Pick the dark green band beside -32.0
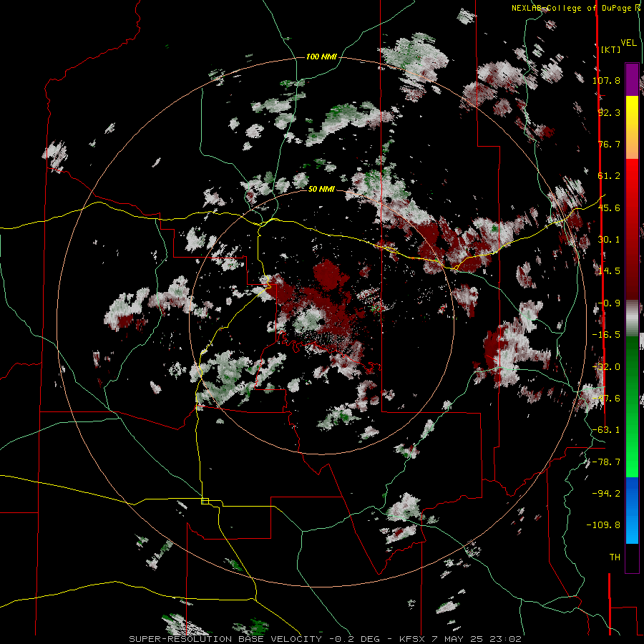Image resolution: width=644 pixels, height=644 pixels. click(x=632, y=366)
